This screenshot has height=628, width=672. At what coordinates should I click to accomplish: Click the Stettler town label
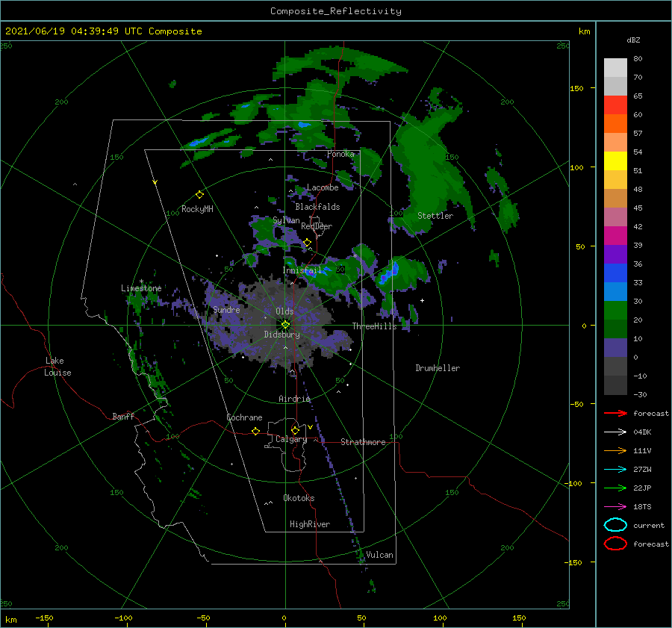coord(435,216)
